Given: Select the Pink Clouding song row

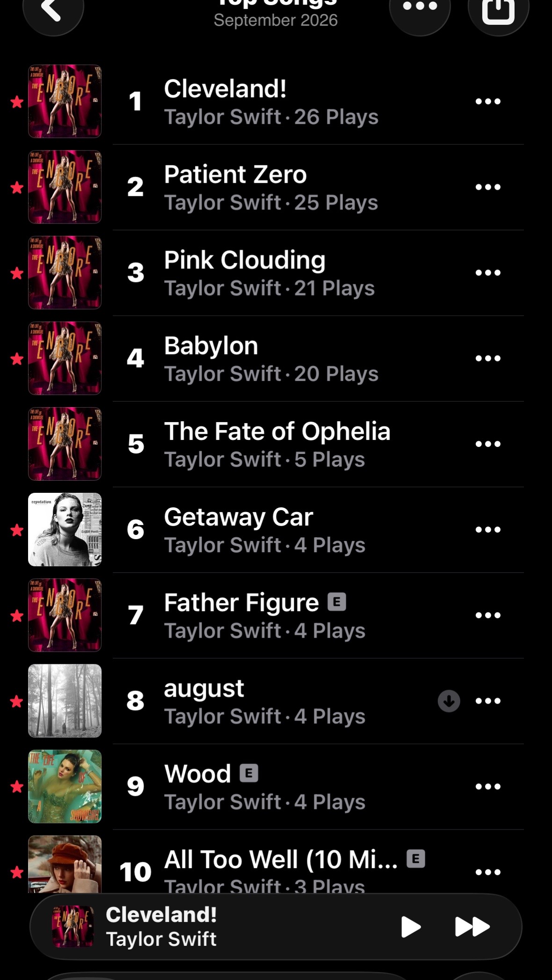Looking at the screenshot, I should (276, 273).
